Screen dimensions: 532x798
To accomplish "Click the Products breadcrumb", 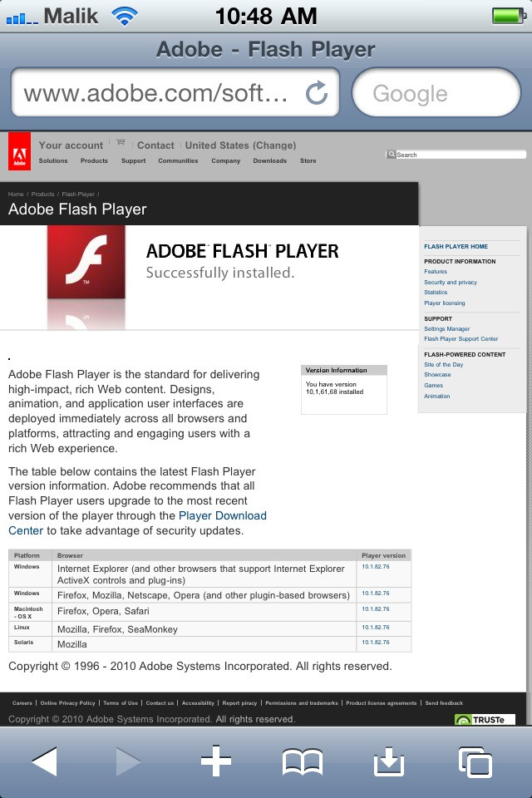I will coord(42,194).
